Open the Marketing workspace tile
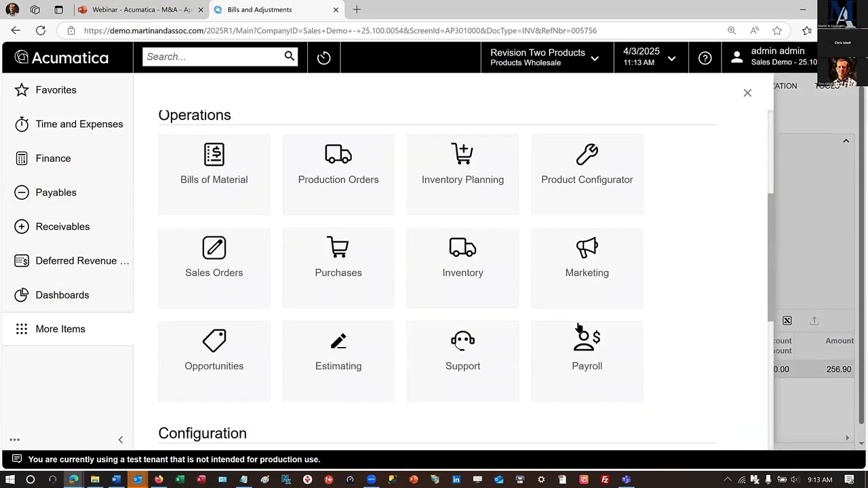The image size is (868, 488). 587,268
